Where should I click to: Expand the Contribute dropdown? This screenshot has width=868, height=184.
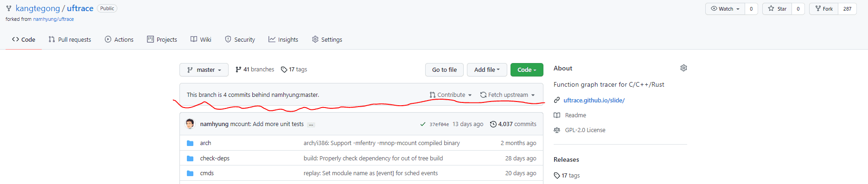451,95
